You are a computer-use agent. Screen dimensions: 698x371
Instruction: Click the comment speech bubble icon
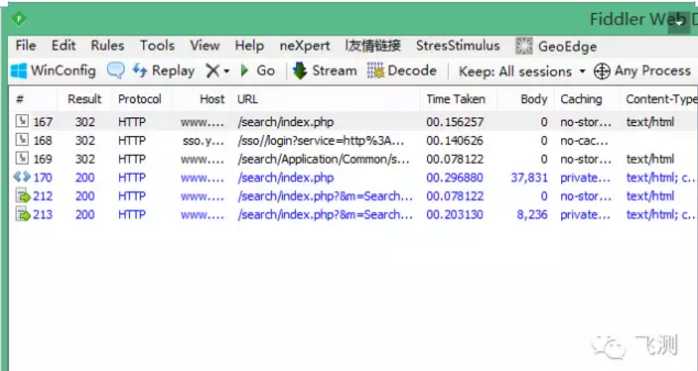point(116,71)
